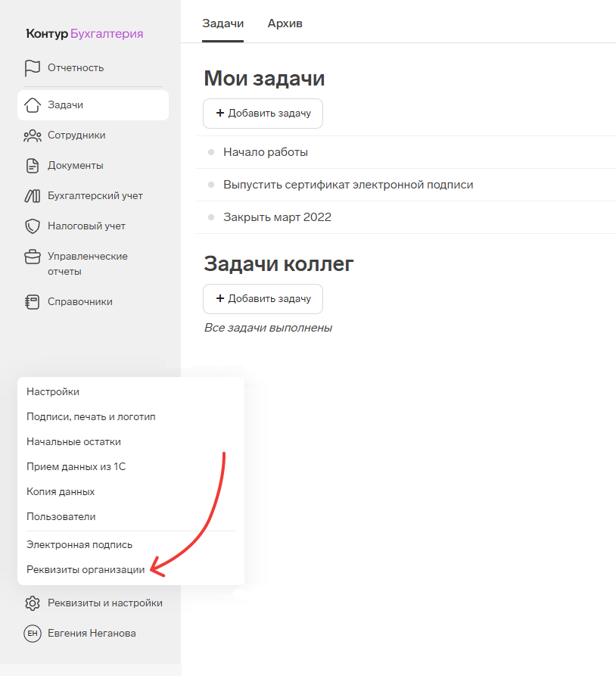
Task: Click the Справочники notebook icon
Action: (32, 302)
